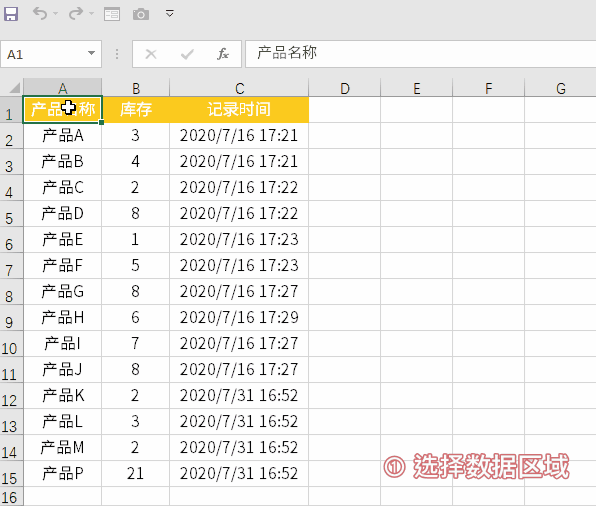Click stock value 21 for 产品P

tap(136, 474)
